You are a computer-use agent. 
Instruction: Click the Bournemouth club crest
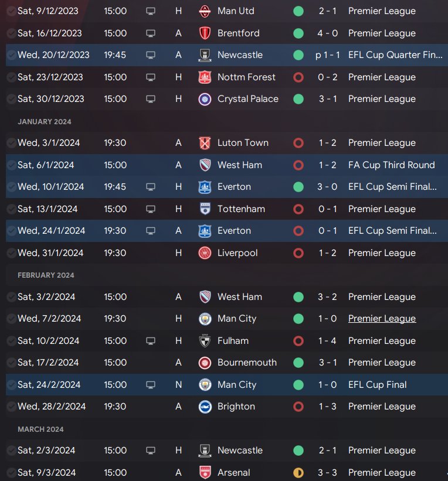[205, 363]
